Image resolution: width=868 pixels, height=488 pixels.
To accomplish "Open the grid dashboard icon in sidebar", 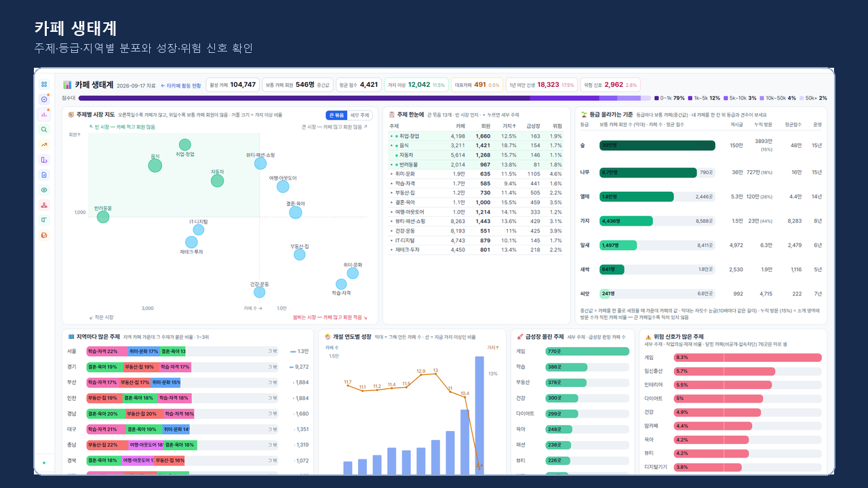I will (44, 84).
